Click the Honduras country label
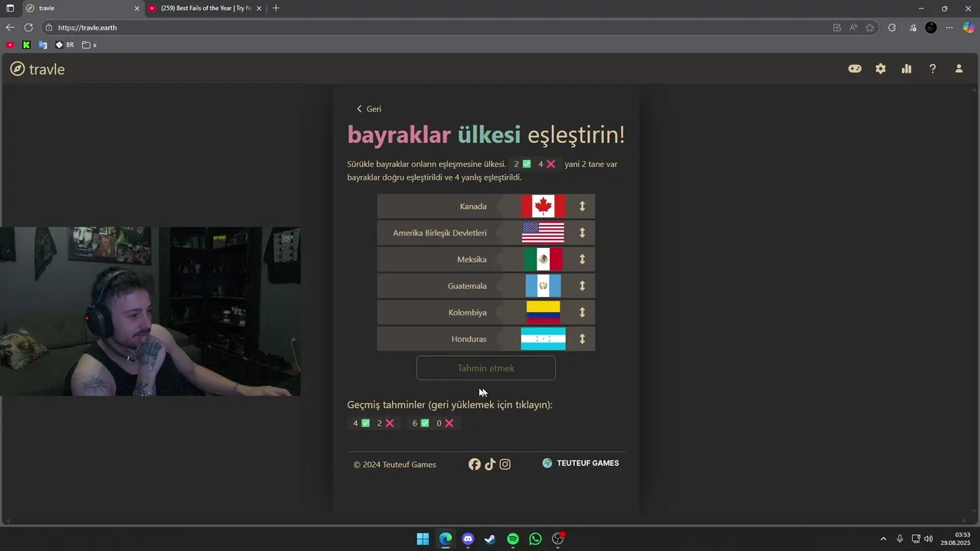 click(x=469, y=339)
